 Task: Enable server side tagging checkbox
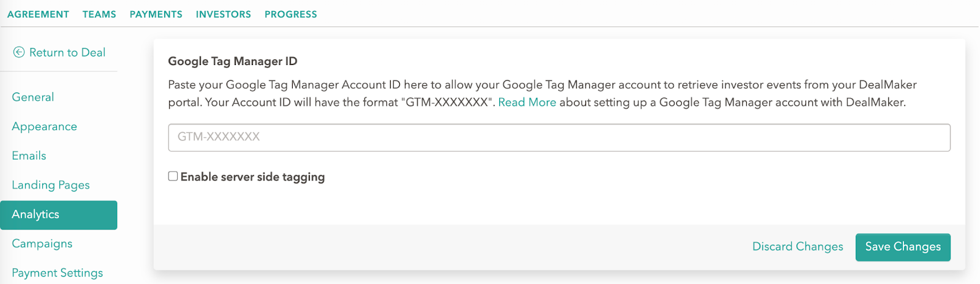click(x=173, y=176)
